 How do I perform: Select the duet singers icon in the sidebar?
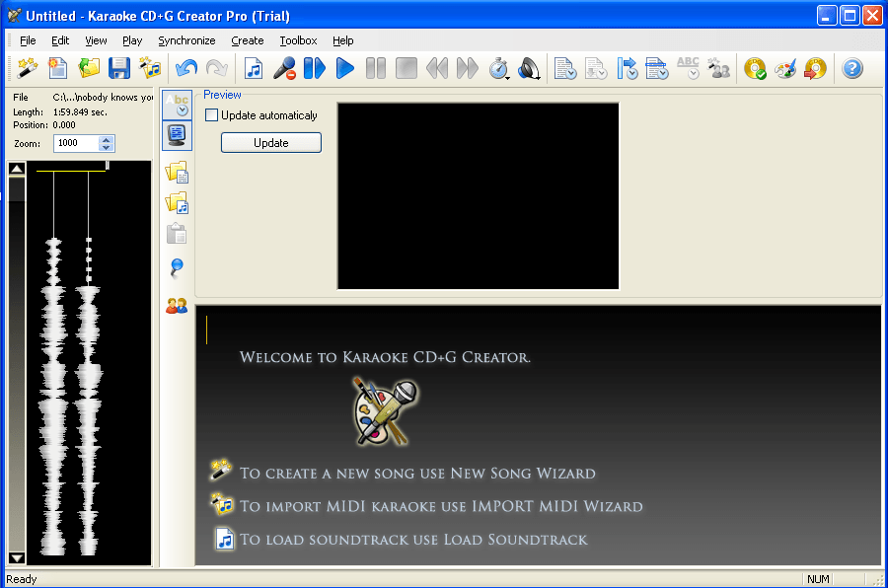[176, 306]
